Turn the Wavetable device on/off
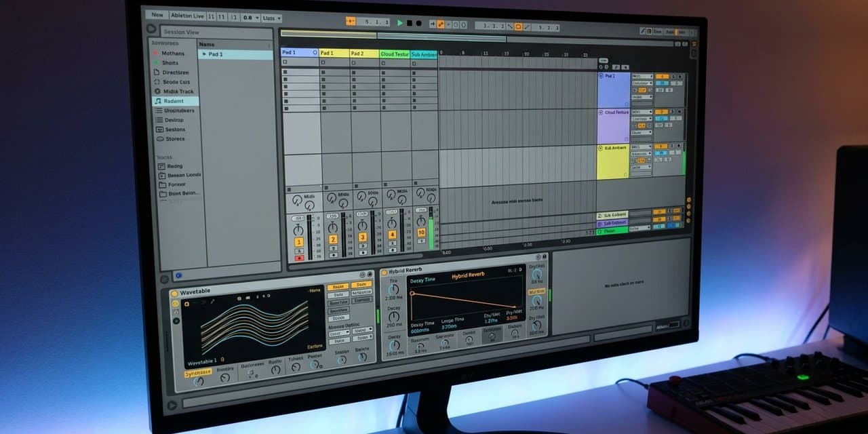 (174, 294)
